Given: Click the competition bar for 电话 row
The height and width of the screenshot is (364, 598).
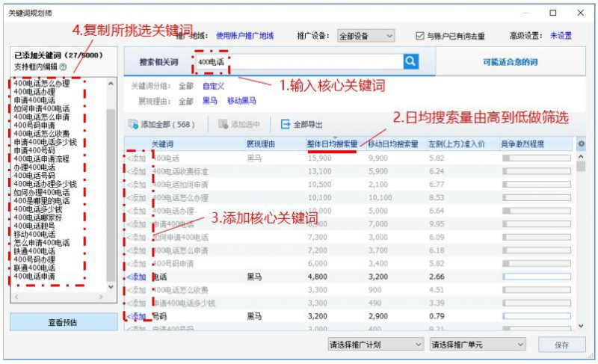Looking at the screenshot, I should 537,277.
